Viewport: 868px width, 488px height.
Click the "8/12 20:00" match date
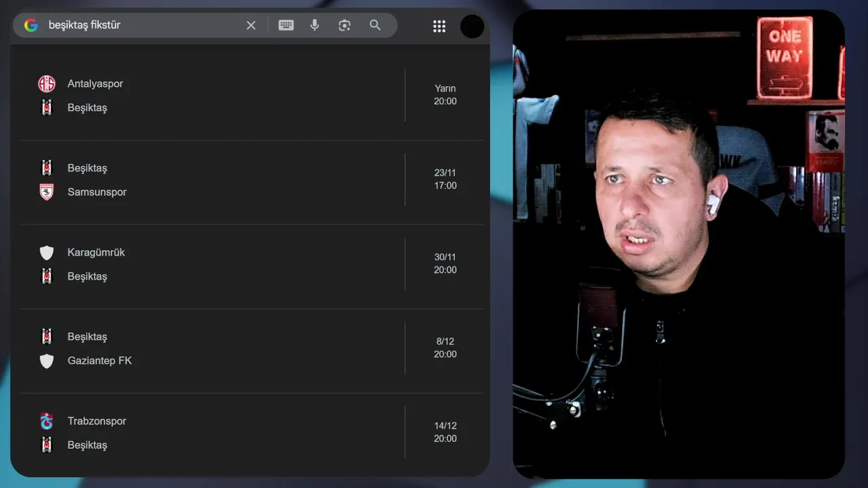(446, 348)
